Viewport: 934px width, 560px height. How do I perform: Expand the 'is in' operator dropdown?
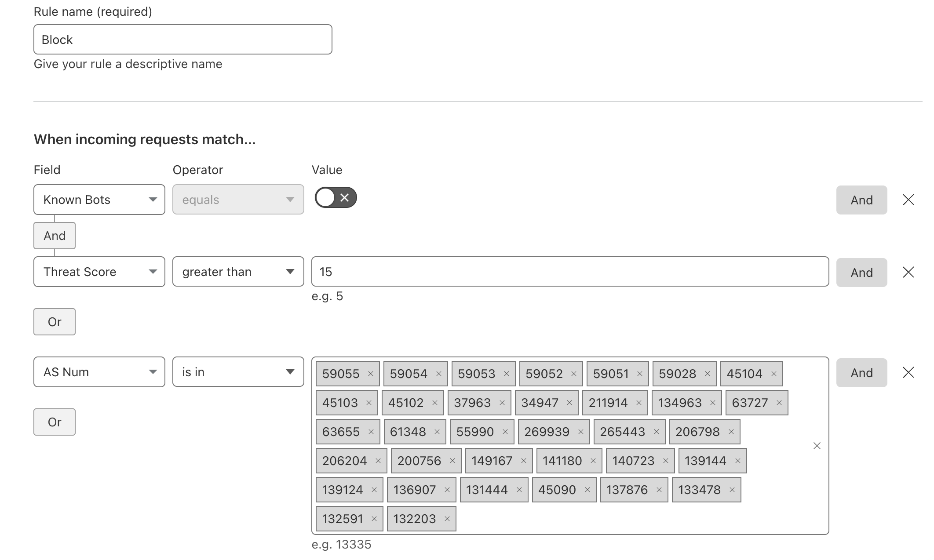point(238,372)
